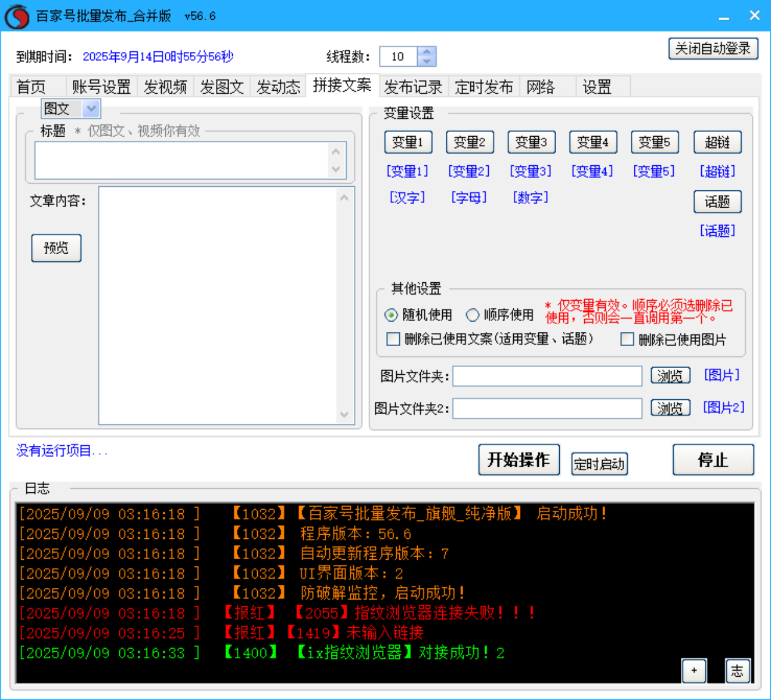This screenshot has height=700, width=771.
Task: Click 关闭自动登录 to disable auto login
Action: point(713,48)
